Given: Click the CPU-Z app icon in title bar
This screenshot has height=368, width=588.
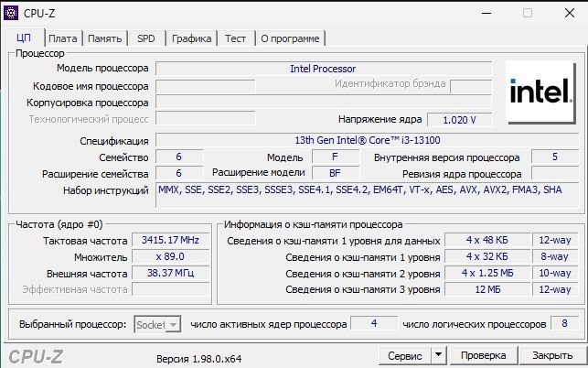Looking at the screenshot, I should (x=10, y=13).
